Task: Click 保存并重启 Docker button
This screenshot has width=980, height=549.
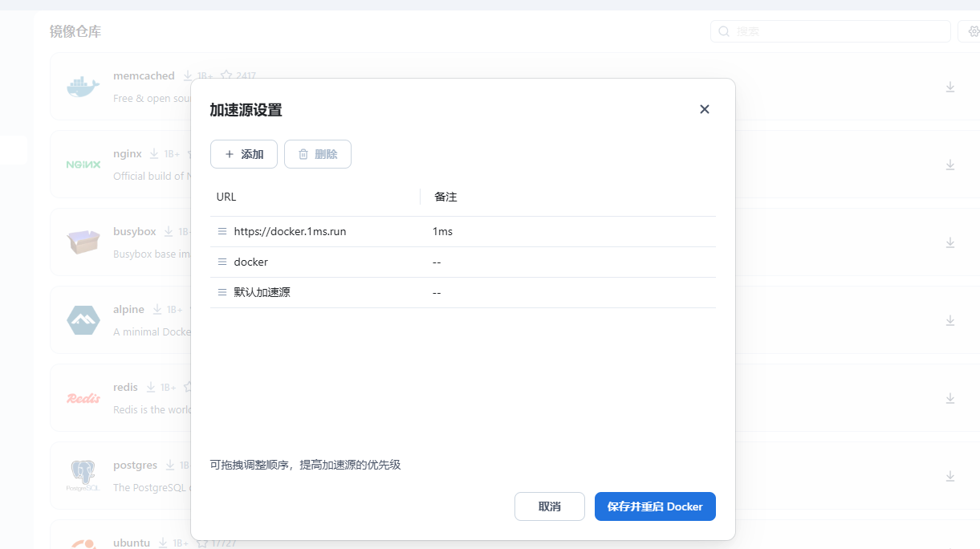Action: 655,506
